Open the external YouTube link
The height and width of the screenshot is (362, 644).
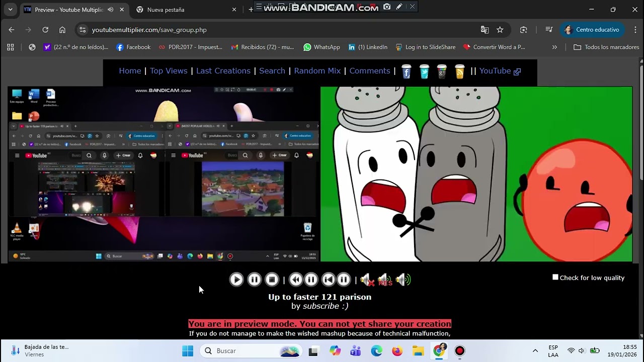point(500,71)
